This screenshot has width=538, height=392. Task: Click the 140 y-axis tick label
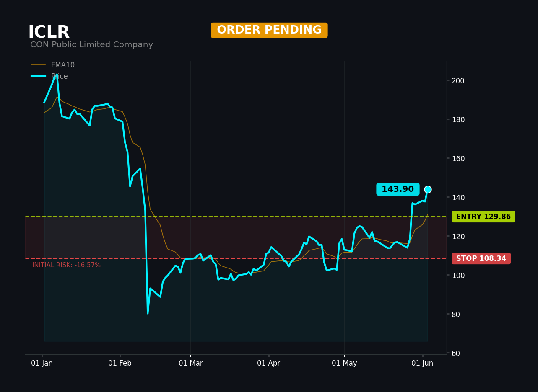point(458,197)
